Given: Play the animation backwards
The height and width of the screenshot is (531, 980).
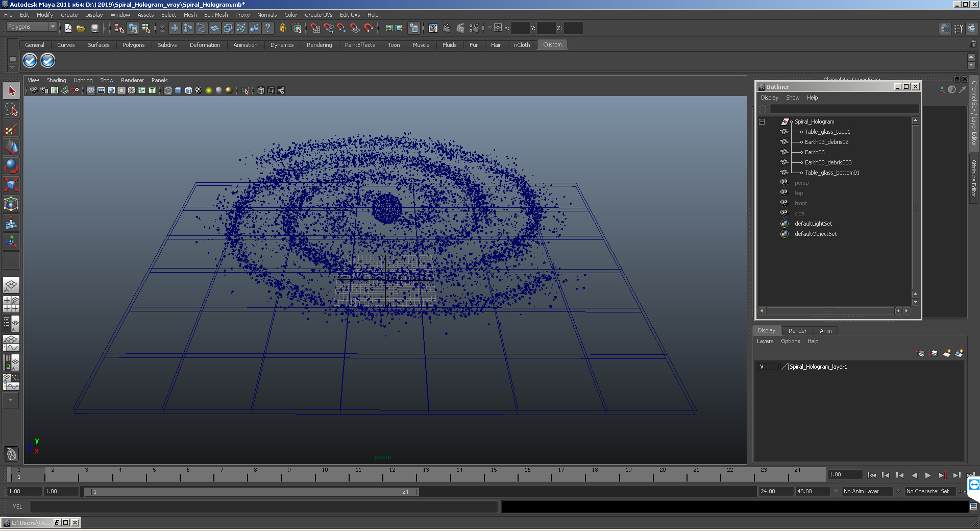Looking at the screenshot, I should point(914,475).
